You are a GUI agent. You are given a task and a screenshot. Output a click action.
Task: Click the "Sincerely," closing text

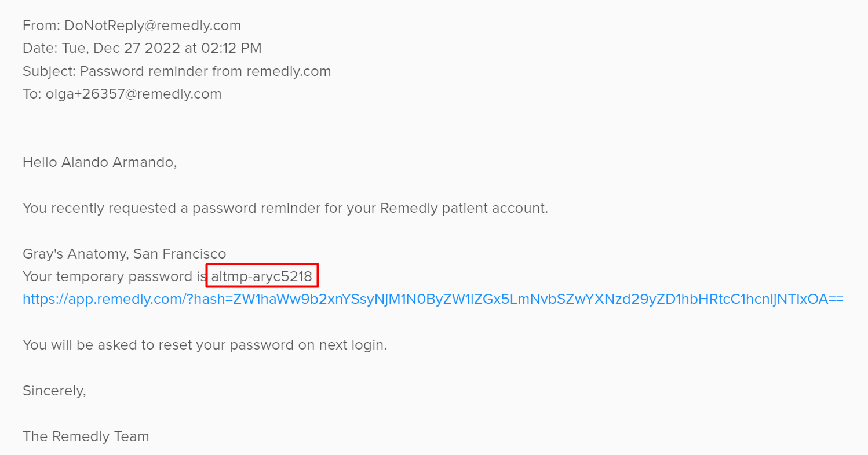coord(54,391)
